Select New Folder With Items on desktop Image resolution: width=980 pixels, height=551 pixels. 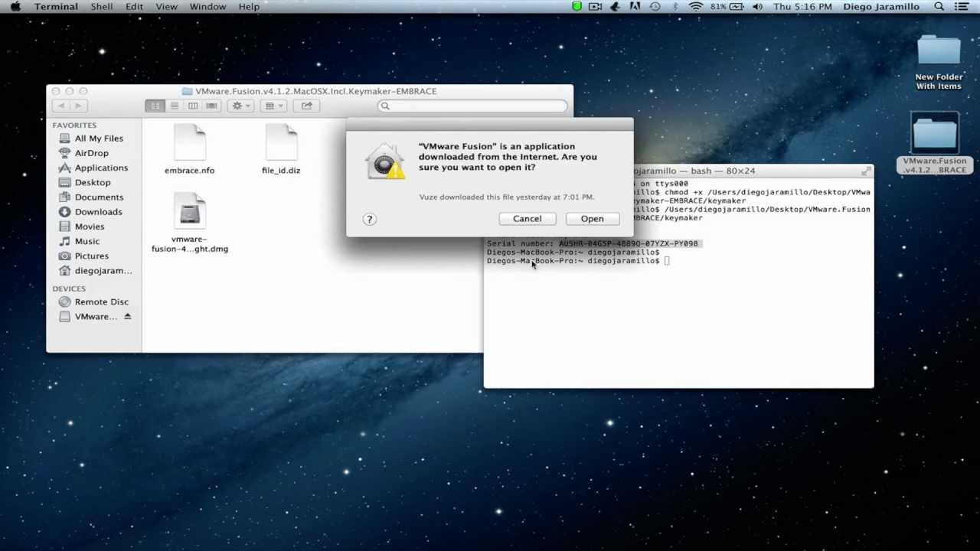939,63
